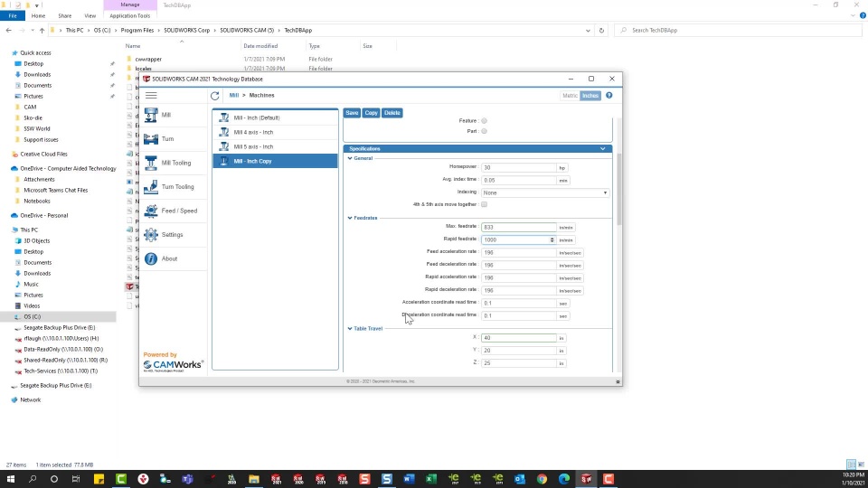Open the Application Tools ribbon tab
Screen dimensions: 868x488
129,16
